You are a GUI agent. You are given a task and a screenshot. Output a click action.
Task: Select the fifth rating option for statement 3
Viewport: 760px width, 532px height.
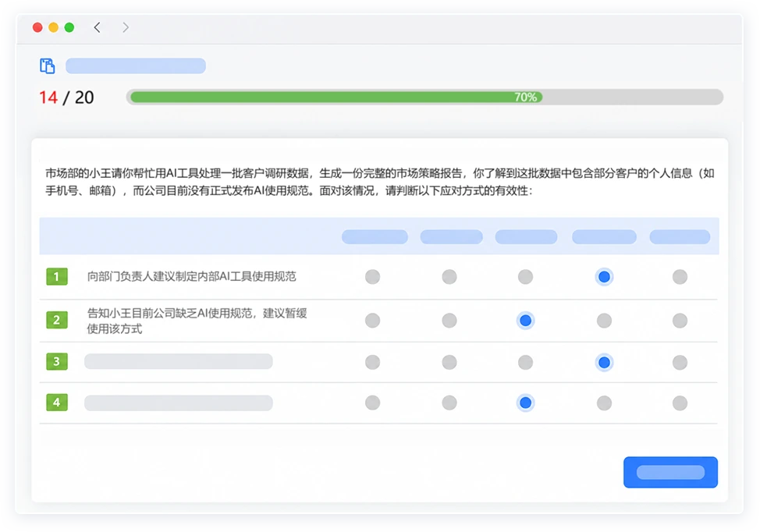tap(680, 362)
